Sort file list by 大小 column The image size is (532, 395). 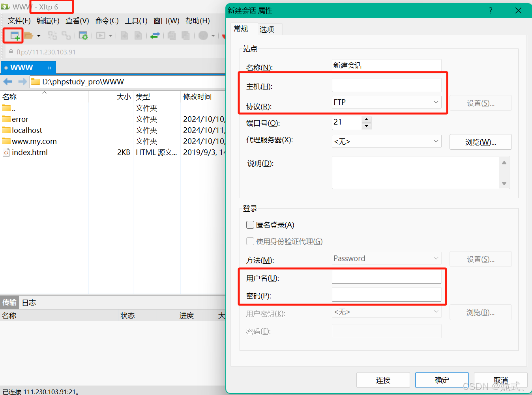tap(111, 97)
